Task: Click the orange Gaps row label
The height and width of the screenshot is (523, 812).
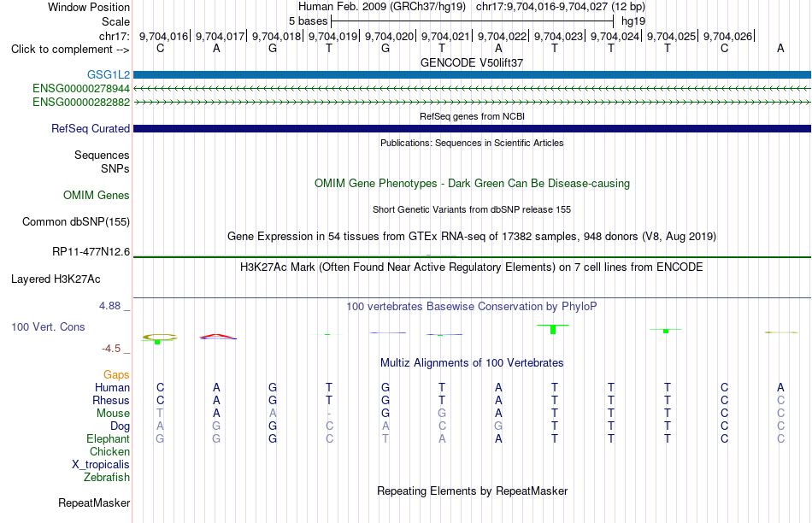Action: coord(116,374)
